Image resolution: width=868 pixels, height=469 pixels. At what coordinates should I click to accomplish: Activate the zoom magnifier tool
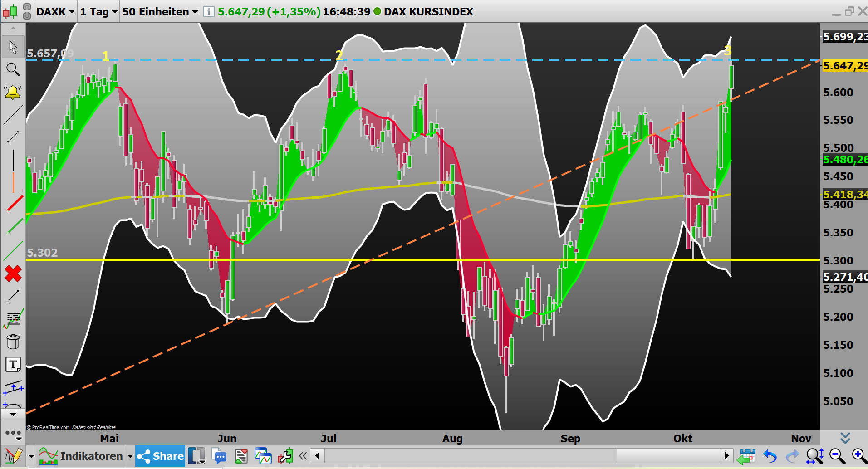click(13, 69)
